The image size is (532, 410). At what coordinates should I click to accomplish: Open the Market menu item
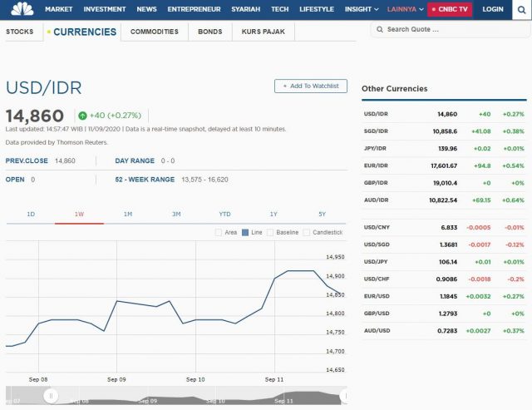coord(58,9)
